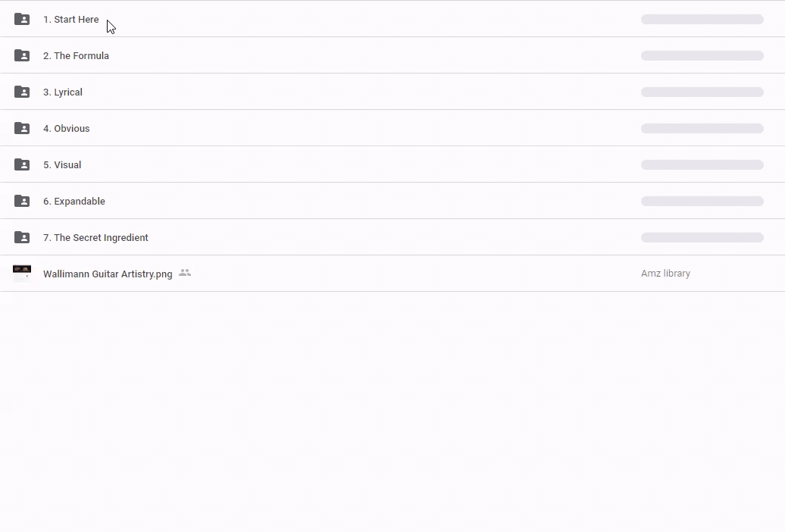Click the folder icon for 2. The Formula
785x532 pixels.
click(22, 55)
